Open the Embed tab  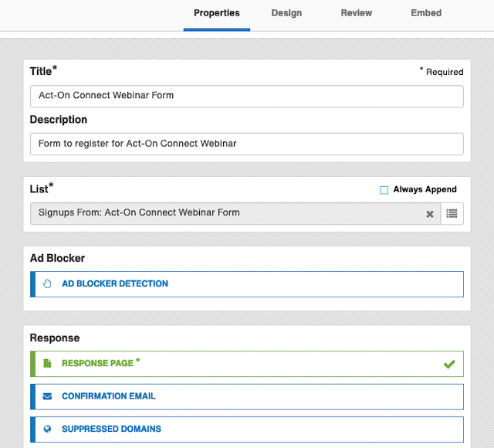426,13
